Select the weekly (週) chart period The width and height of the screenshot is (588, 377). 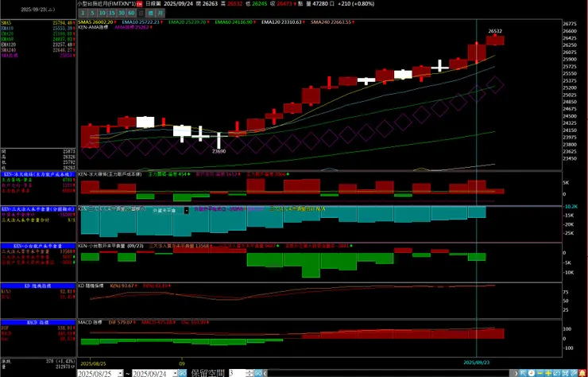coord(150,13)
